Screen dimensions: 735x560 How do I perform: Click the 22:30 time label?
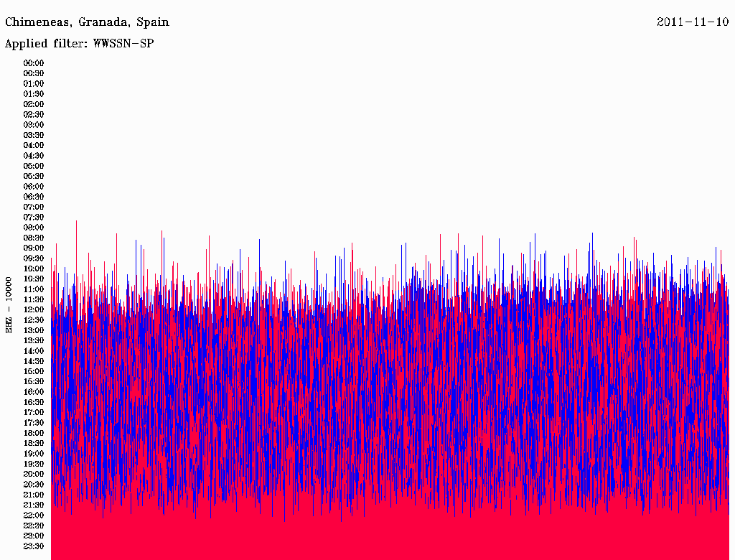34,526
